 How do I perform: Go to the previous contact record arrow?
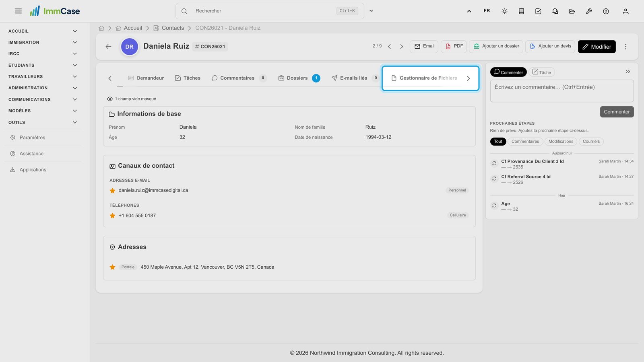[389, 47]
